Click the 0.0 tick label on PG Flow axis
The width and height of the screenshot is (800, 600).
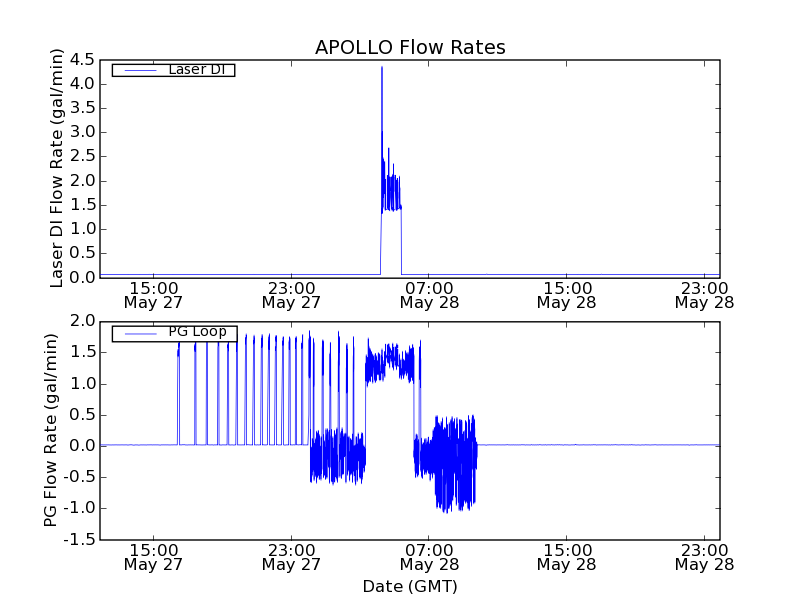point(83,446)
